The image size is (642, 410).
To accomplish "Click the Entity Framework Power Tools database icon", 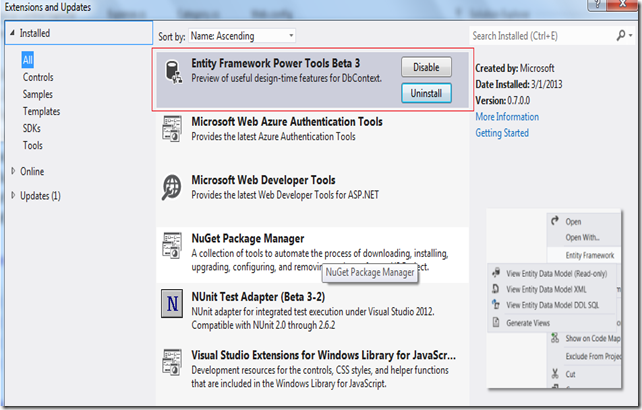I will [x=173, y=72].
